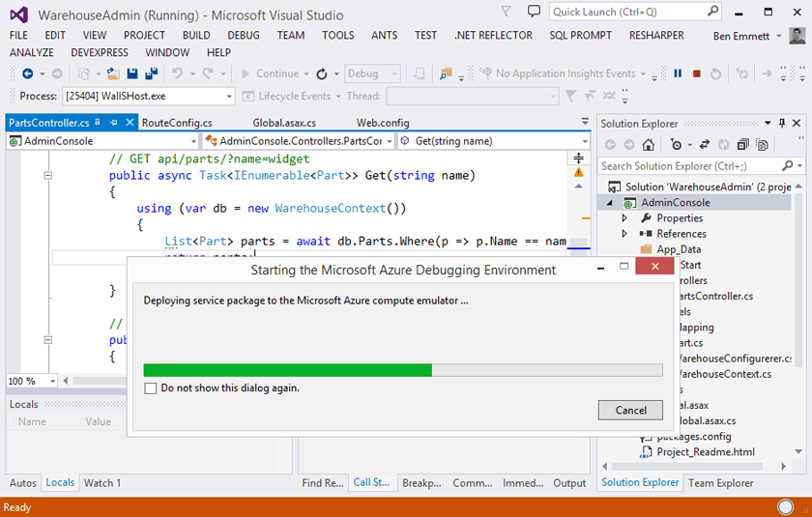The image size is (812, 517).
Task: Switch to the Team Explorer tab
Action: 720,483
